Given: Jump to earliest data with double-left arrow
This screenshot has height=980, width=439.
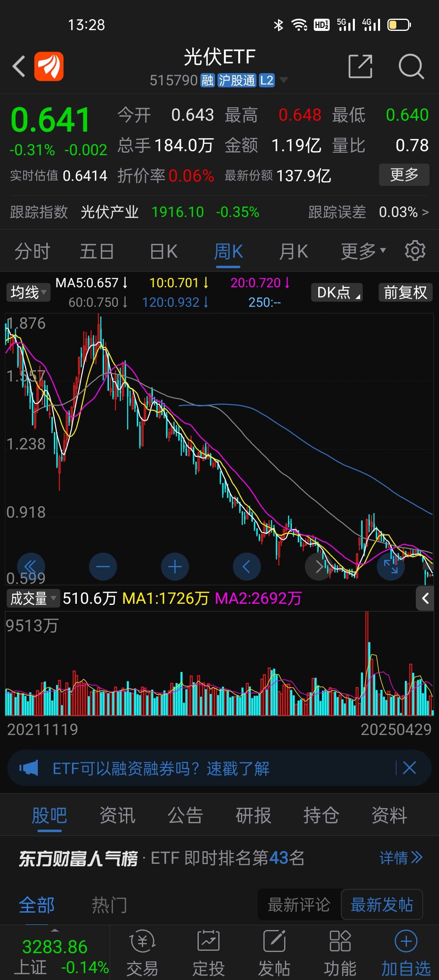Looking at the screenshot, I should click(x=31, y=567).
